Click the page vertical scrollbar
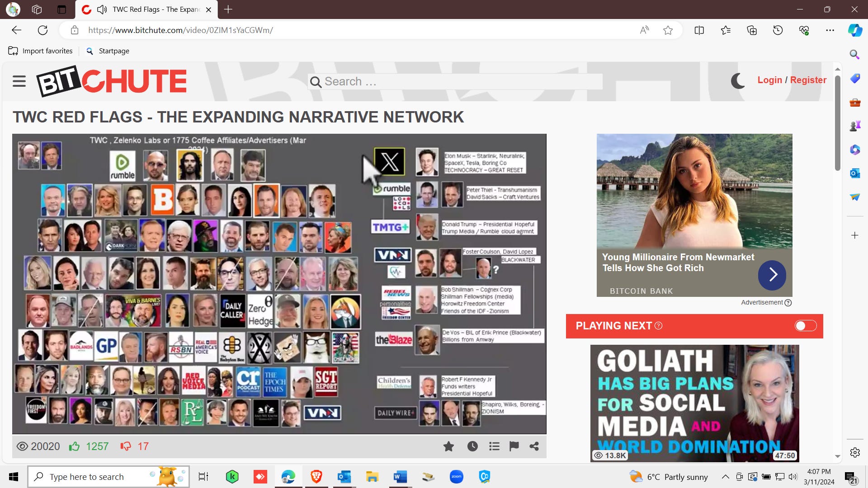 point(837,123)
